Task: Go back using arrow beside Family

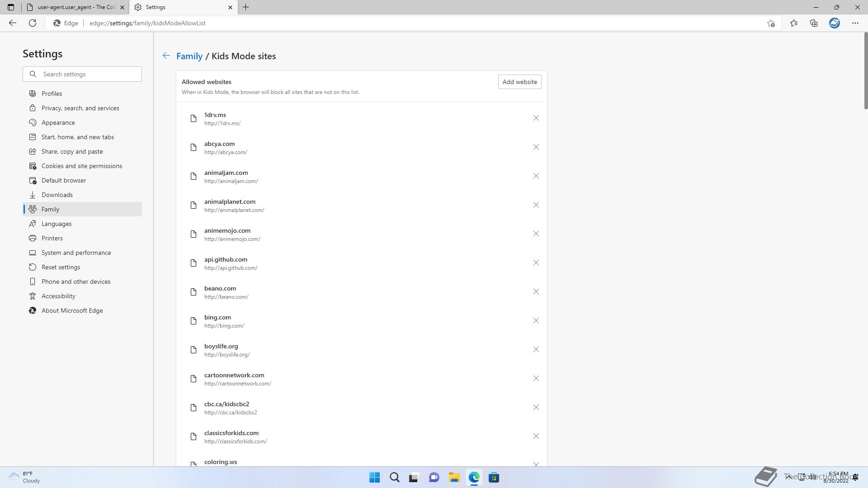Action: [166, 56]
